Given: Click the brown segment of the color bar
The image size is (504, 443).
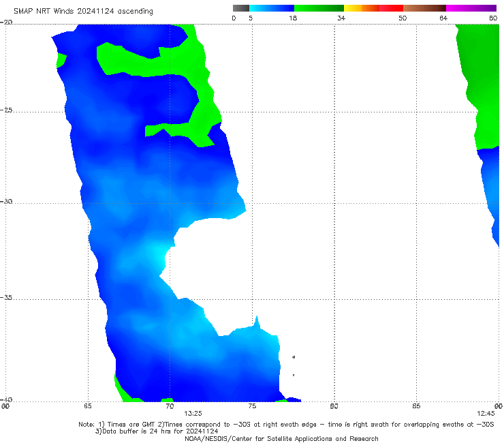Looking at the screenshot, I should coord(424,8).
